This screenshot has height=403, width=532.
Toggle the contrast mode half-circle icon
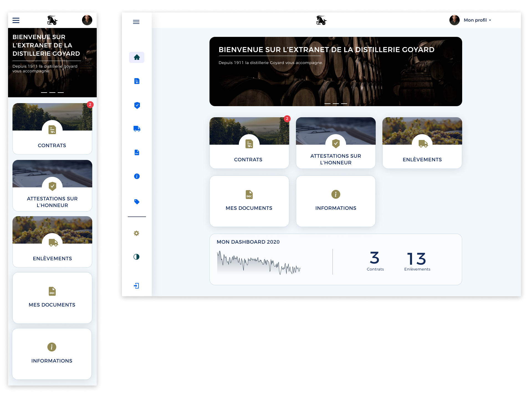pyautogui.click(x=136, y=257)
